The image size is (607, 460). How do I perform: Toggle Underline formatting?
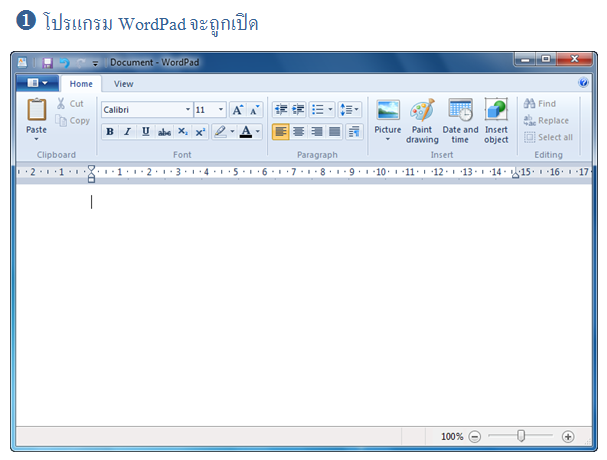[x=146, y=132]
